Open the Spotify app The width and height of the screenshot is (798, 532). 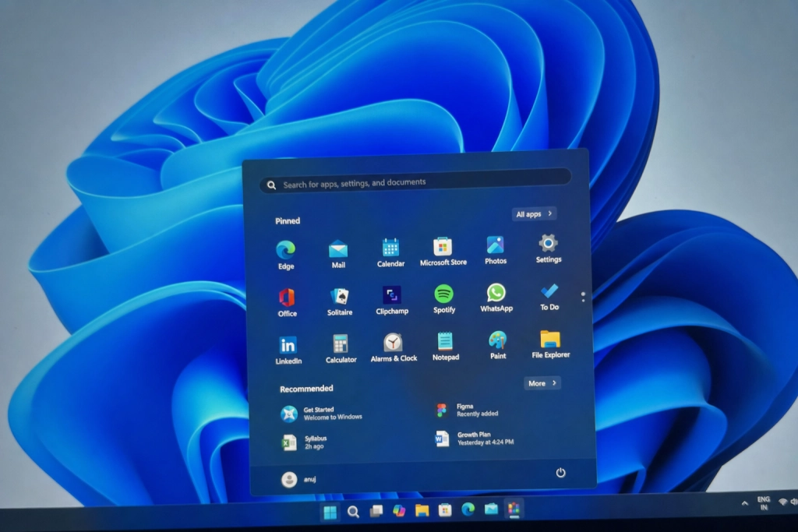444,298
